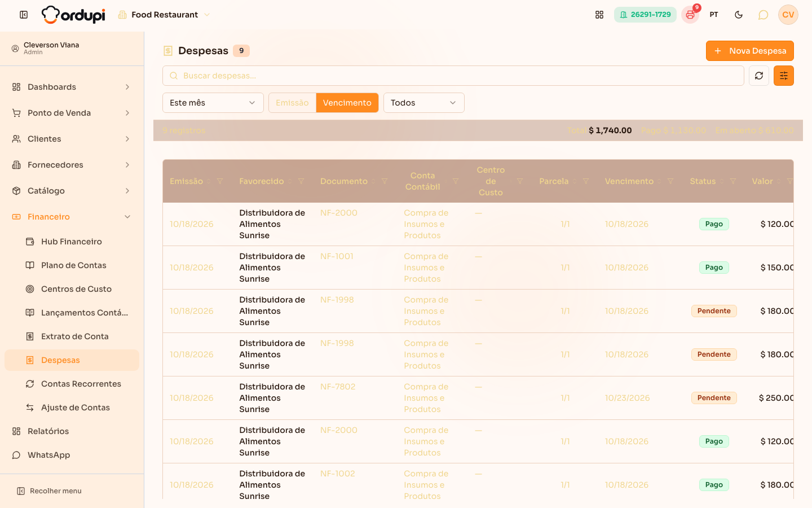Click the CV user avatar

[x=788, y=15]
